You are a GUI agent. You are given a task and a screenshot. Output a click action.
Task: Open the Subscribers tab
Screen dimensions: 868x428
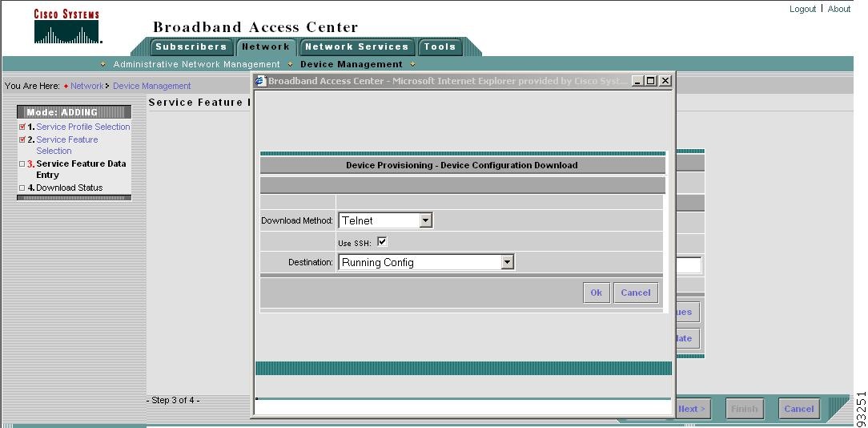coord(191,46)
